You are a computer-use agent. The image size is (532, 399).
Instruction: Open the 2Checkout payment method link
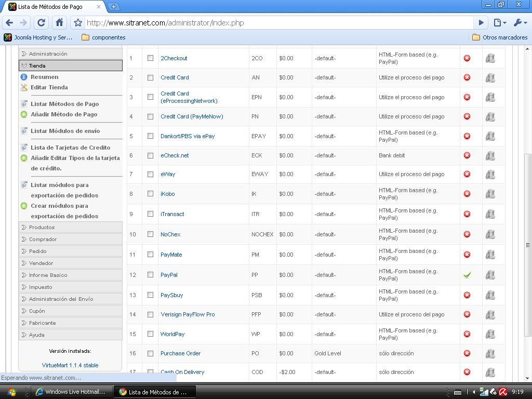(x=174, y=58)
